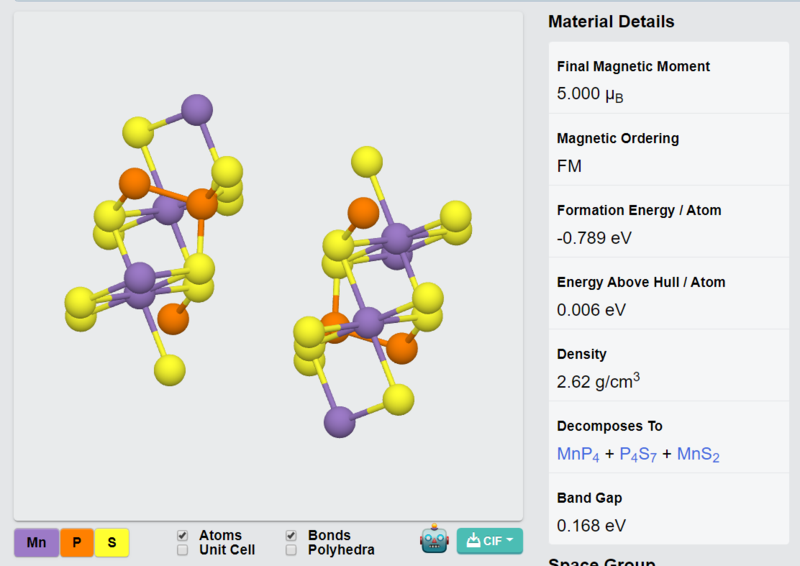Click the topmost purple Mn atom in the viewer
The height and width of the screenshot is (566, 800).
[197, 109]
